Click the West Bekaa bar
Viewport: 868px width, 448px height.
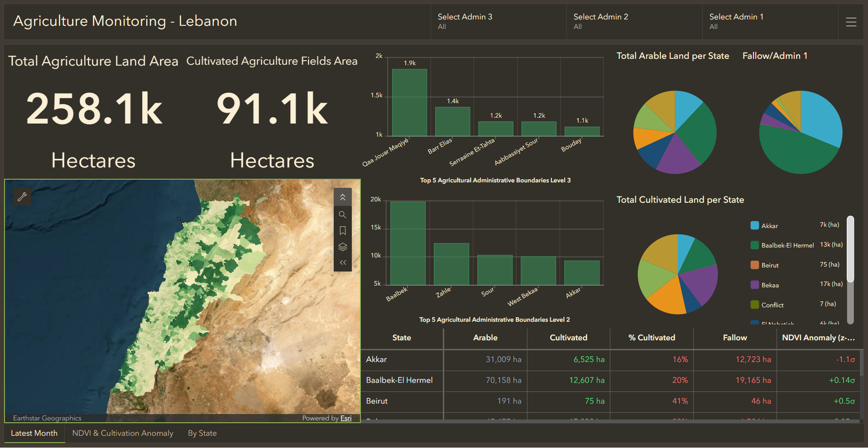(538, 271)
